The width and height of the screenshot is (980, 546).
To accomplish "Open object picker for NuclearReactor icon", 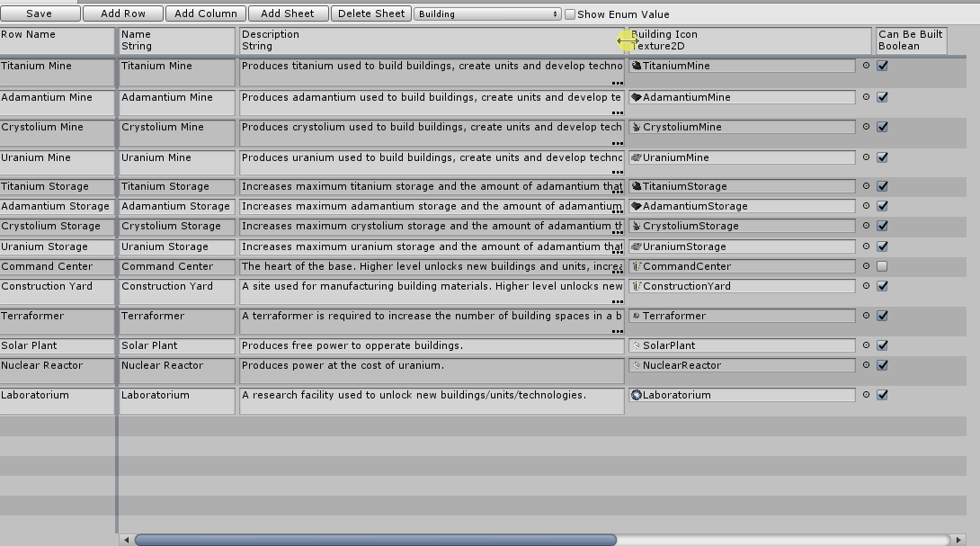I will coord(866,364).
